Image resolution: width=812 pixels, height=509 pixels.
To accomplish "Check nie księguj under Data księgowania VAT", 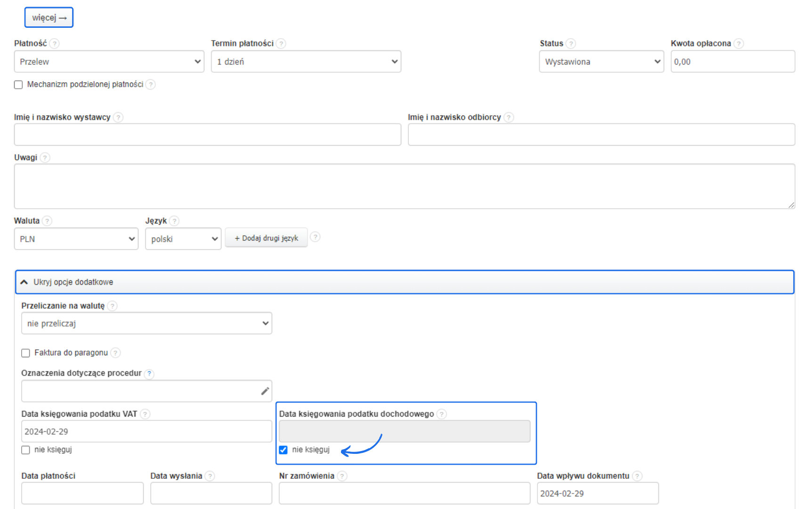I will 26,450.
